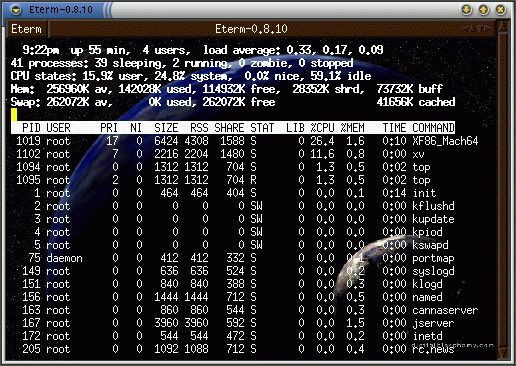
Task: Click the XF86_Mach64 command name
Action: tap(445, 141)
